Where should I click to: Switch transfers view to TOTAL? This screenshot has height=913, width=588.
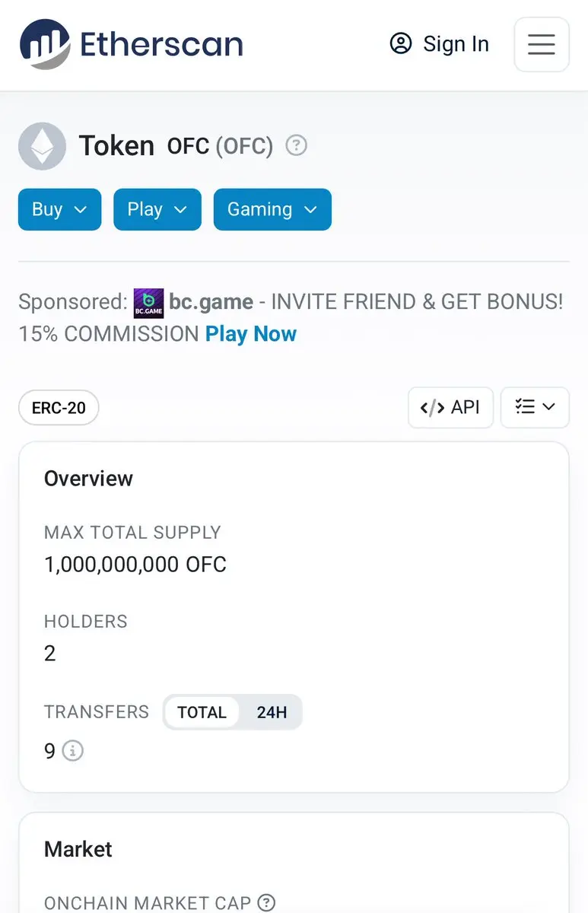(202, 712)
